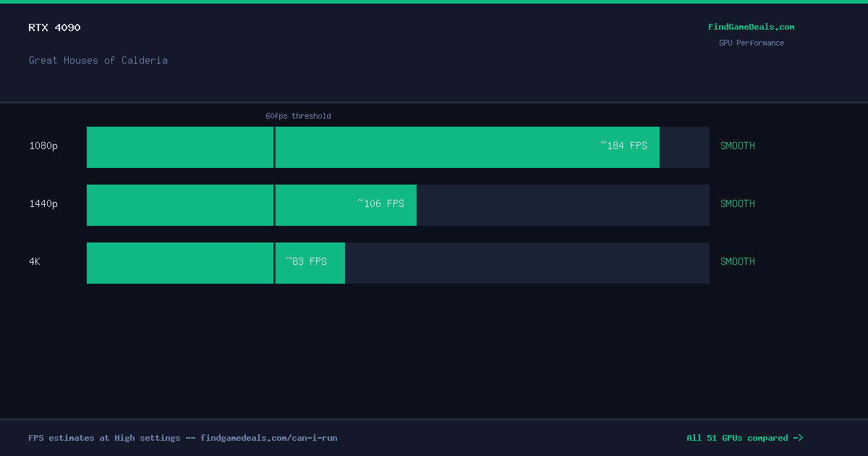Click unfilled dark portion of 1440p bar
This screenshot has height=456, width=868.
point(563,205)
